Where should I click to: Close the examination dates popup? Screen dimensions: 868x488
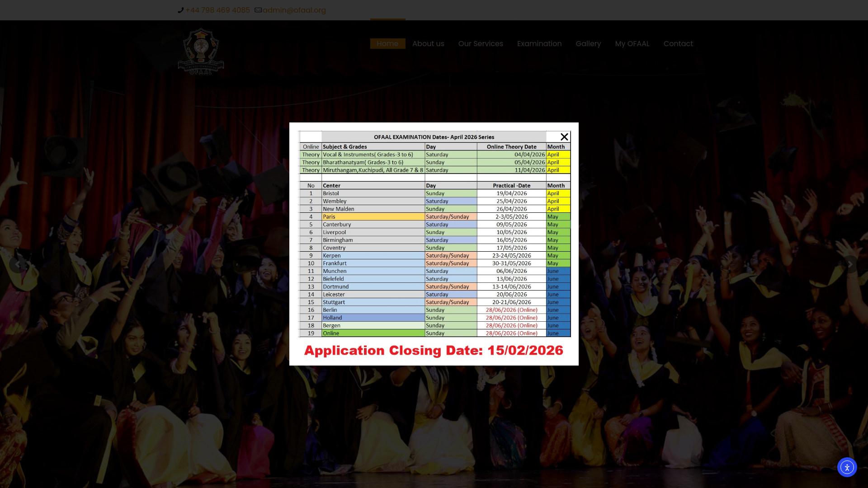564,137
